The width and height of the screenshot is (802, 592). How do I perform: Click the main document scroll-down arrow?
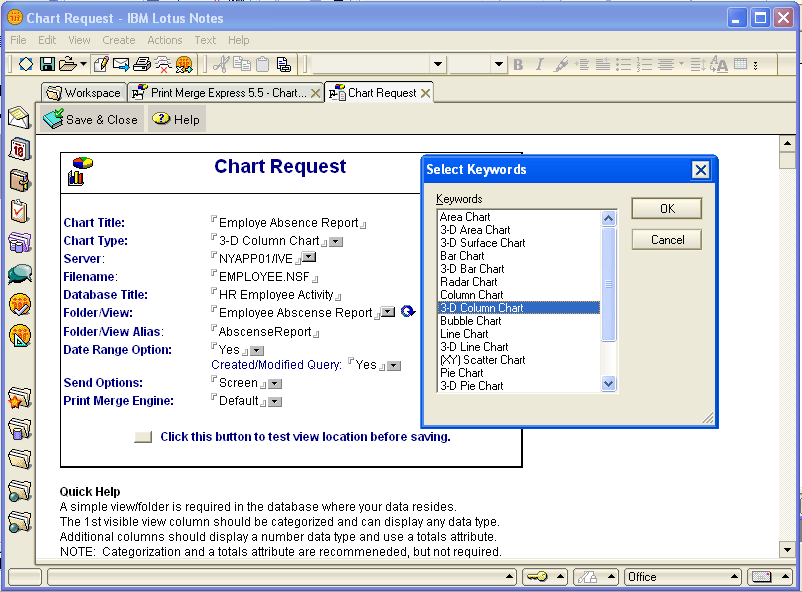[x=787, y=550]
